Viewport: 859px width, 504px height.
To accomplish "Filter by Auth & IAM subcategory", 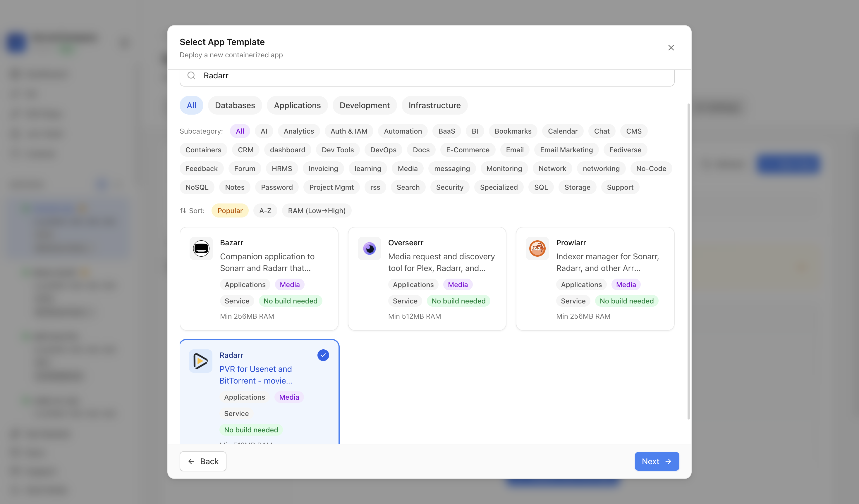I will pos(349,131).
